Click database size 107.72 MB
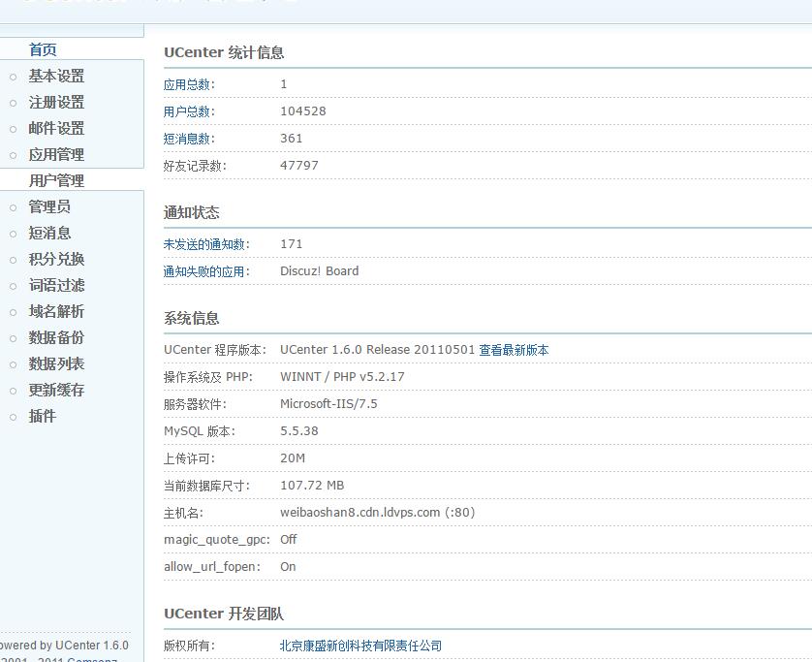This screenshot has height=662, width=812. [312, 486]
